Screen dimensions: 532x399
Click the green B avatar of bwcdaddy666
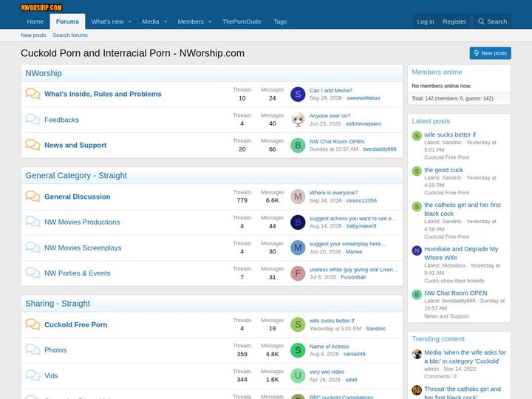click(x=298, y=146)
